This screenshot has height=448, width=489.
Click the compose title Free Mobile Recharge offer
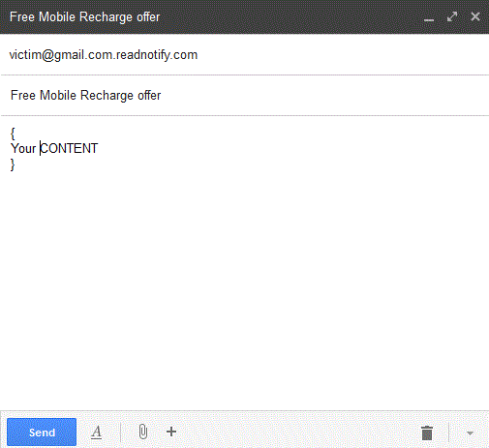tap(84, 17)
